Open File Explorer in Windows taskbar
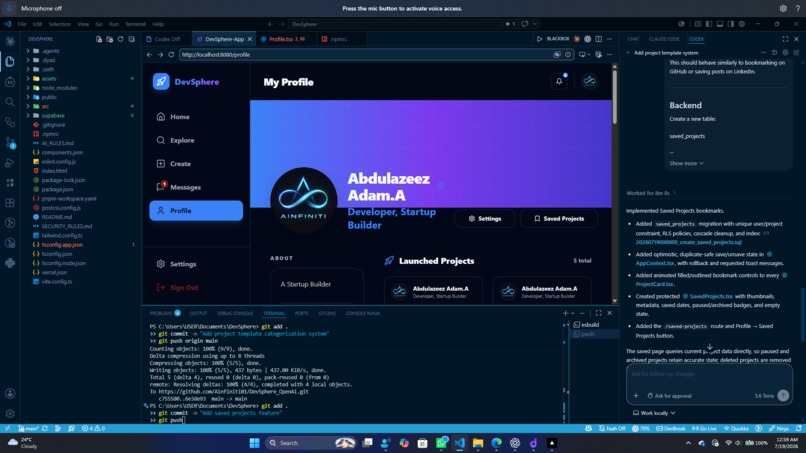The height and width of the screenshot is (453, 806). click(478, 443)
